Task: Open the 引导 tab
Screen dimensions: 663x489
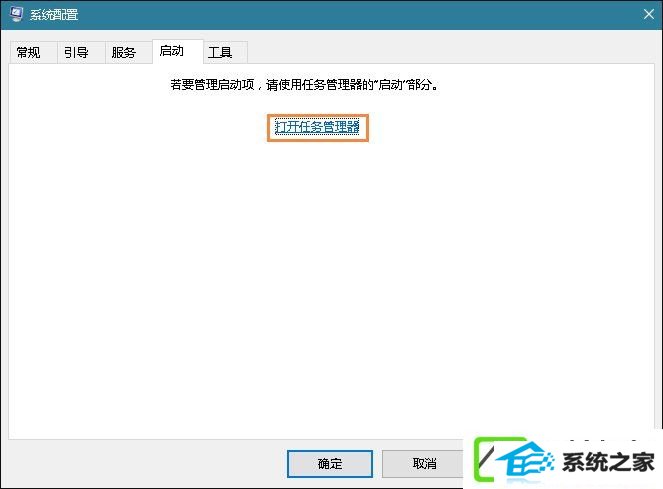Action: pyautogui.click(x=81, y=52)
